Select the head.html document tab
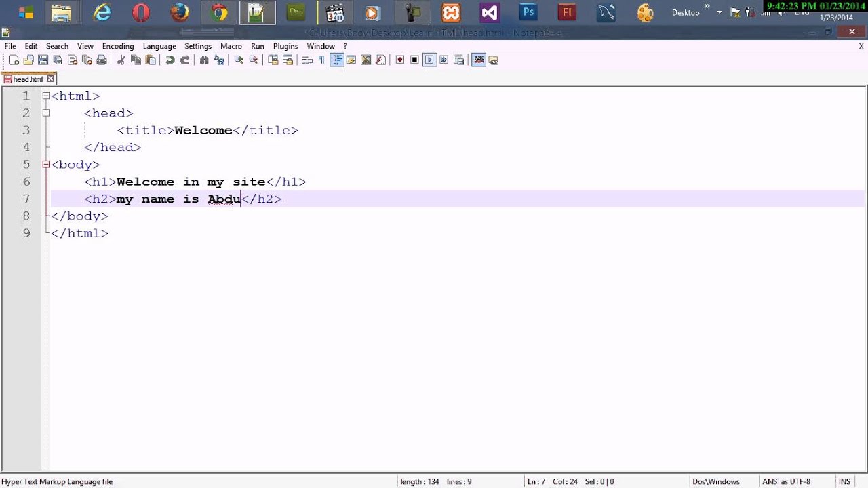868x488 pixels. pos(28,79)
